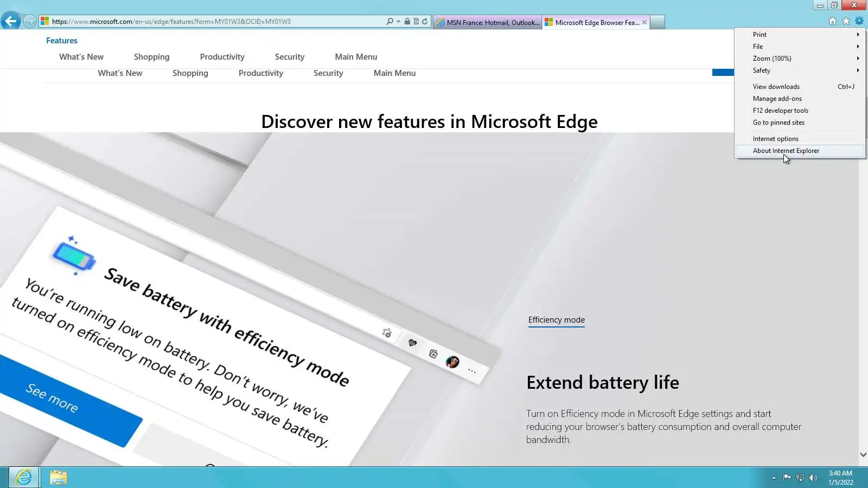Image resolution: width=868 pixels, height=488 pixels.
Task: Click the Efficiency mode link
Action: click(x=557, y=320)
